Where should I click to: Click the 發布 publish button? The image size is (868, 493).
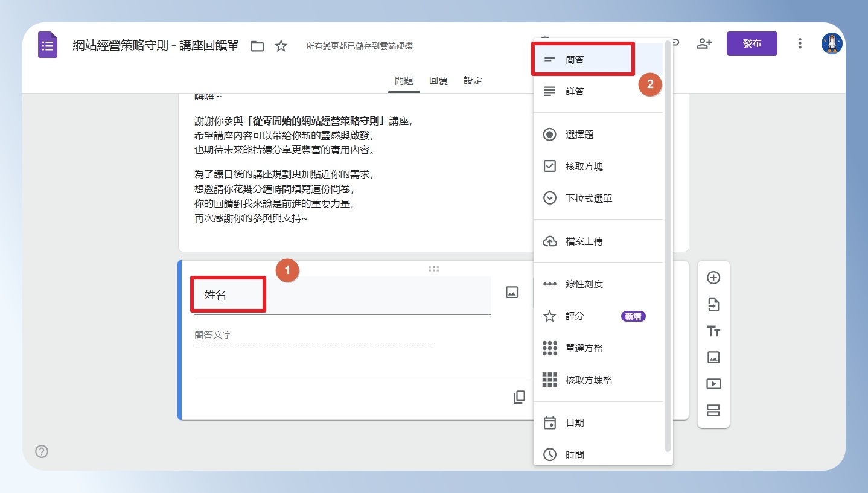pyautogui.click(x=752, y=43)
